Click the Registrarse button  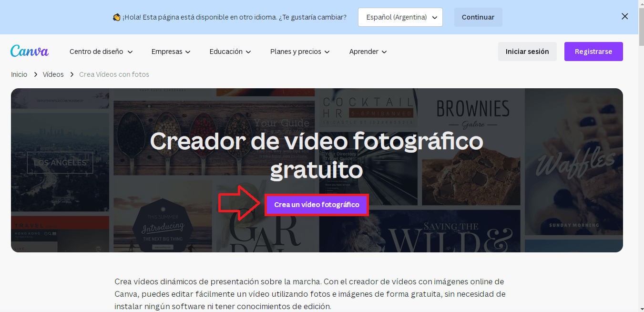pyautogui.click(x=593, y=51)
